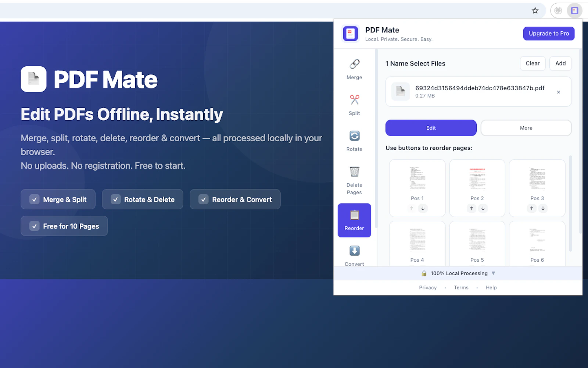Bookmark this page with the star icon

tap(535, 11)
